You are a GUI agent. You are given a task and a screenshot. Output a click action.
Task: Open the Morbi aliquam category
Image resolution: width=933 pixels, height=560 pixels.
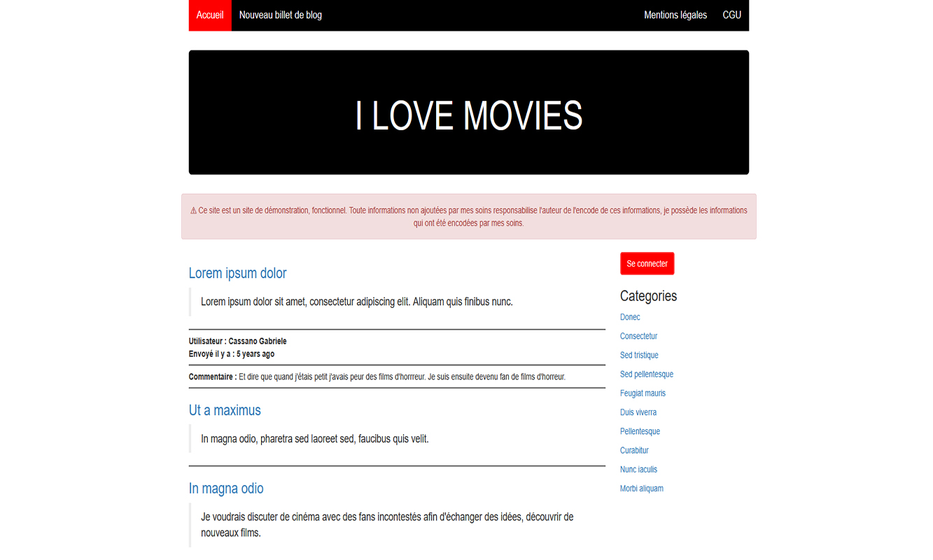641,488
